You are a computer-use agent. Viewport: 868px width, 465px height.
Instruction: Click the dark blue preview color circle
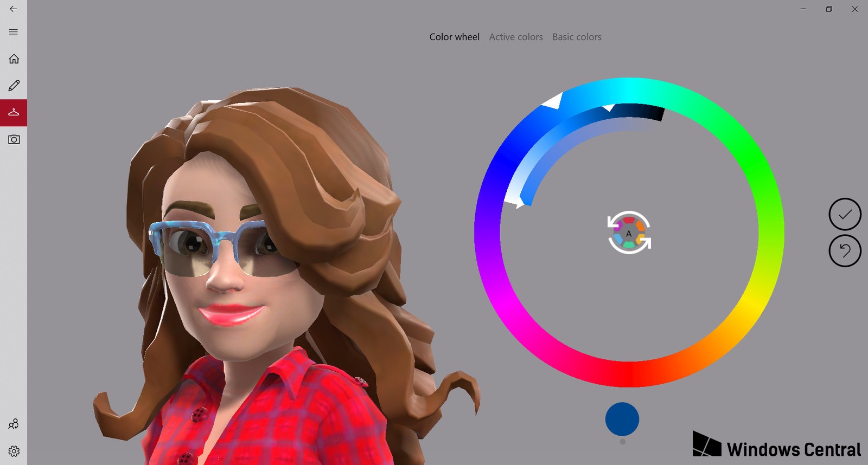pos(622,419)
